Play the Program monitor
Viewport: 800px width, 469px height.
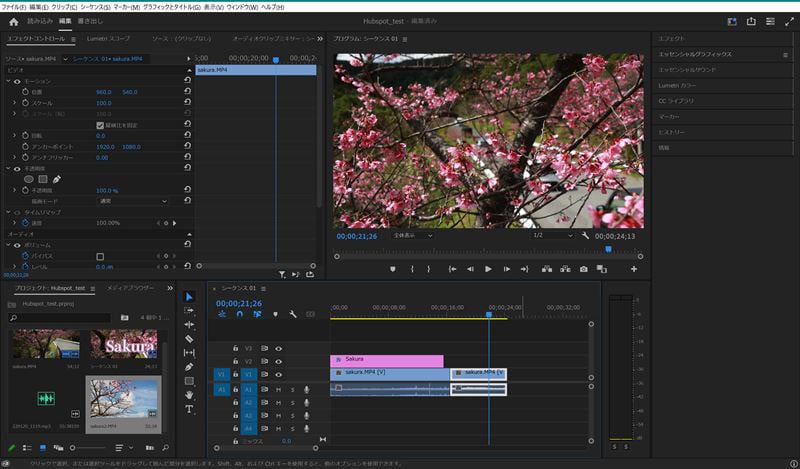(488, 269)
